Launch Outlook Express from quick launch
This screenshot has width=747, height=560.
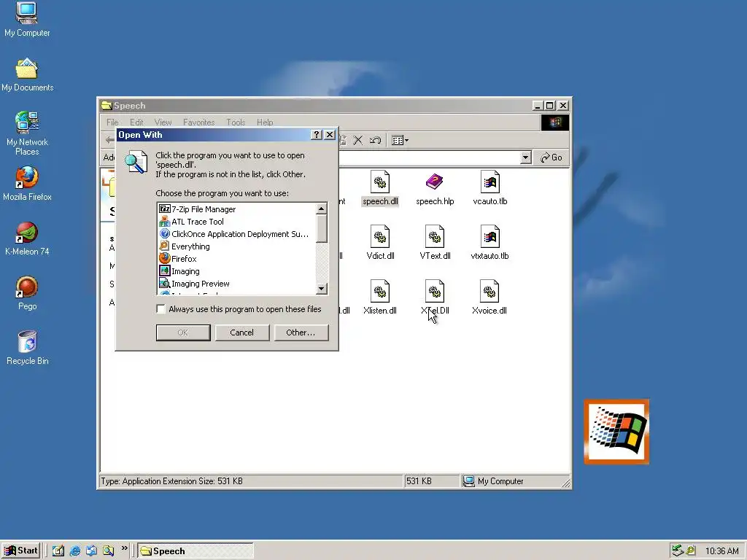(x=91, y=551)
